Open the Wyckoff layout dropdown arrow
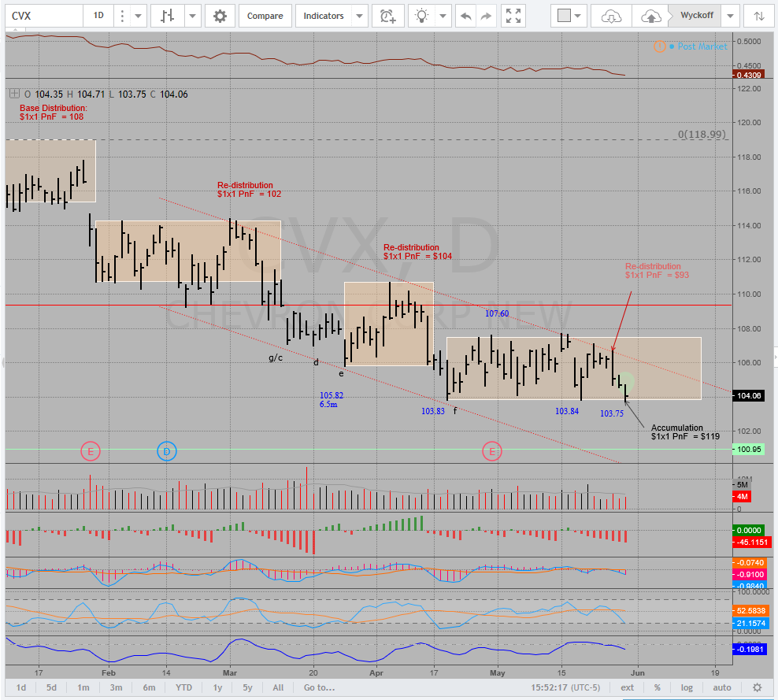778x700 pixels. click(730, 16)
